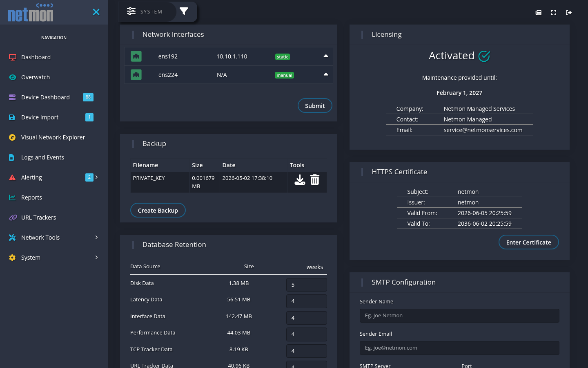Expand the Alerting submenu chevron
The image size is (588, 368).
96,177
